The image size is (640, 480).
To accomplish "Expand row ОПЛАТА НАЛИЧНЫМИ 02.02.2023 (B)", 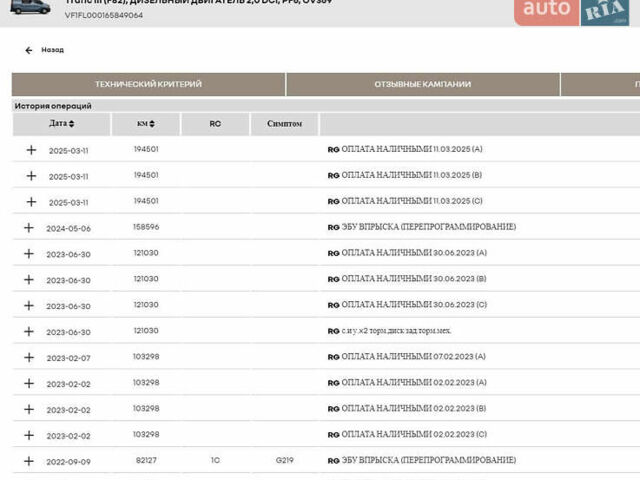I will pyautogui.click(x=29, y=409).
